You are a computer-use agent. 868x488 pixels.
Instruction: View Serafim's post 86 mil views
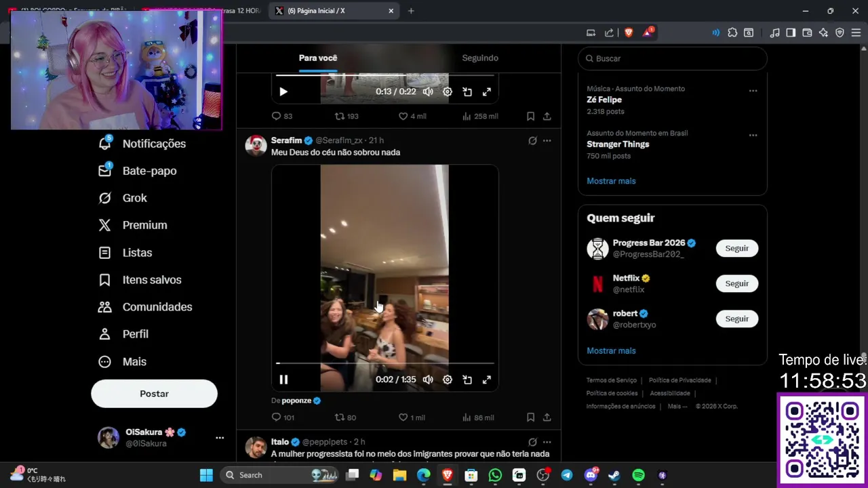pos(478,418)
